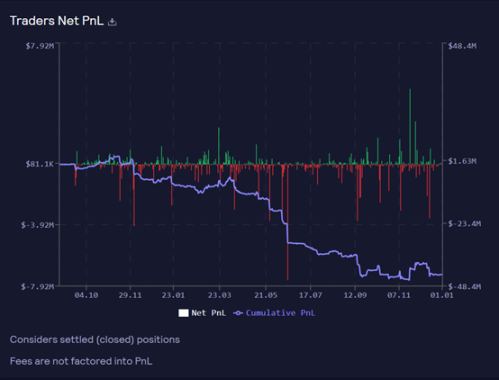Select the 23.01 date tick label
The image size is (499, 380).
click(x=173, y=295)
